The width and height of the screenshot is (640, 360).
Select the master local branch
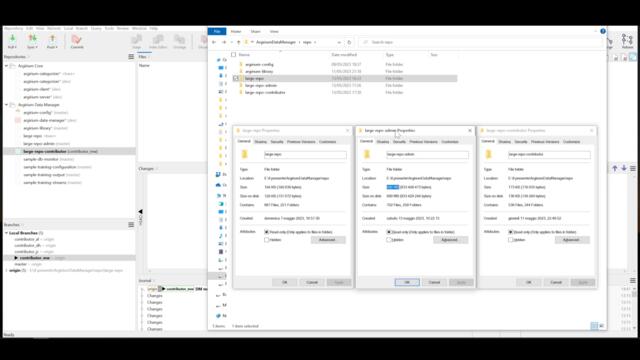coord(20,264)
